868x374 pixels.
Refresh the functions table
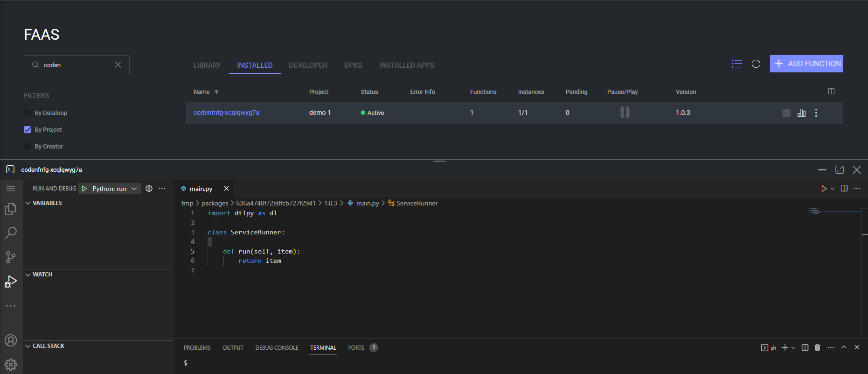(756, 64)
